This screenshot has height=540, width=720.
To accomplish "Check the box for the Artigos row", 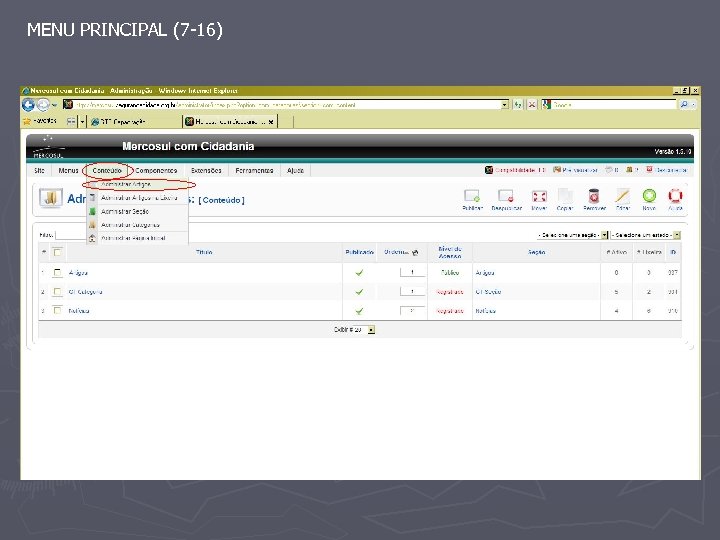I will tap(57, 273).
